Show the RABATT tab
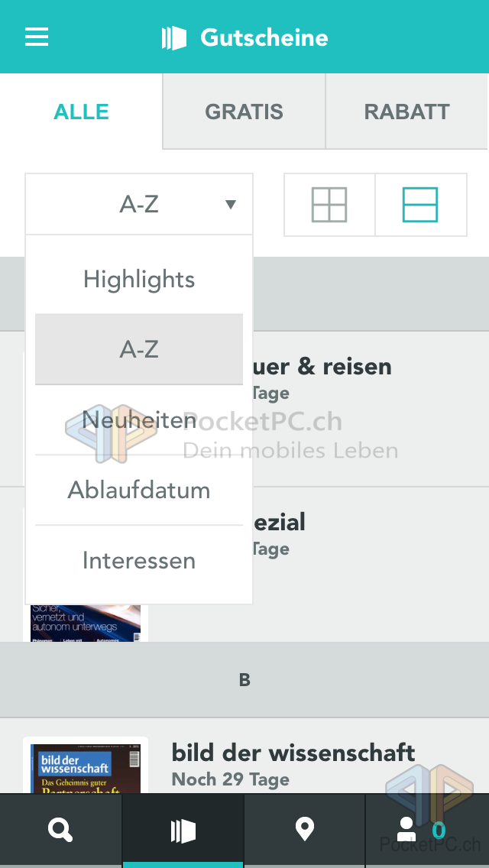This screenshot has height=868, width=489. [x=406, y=112]
